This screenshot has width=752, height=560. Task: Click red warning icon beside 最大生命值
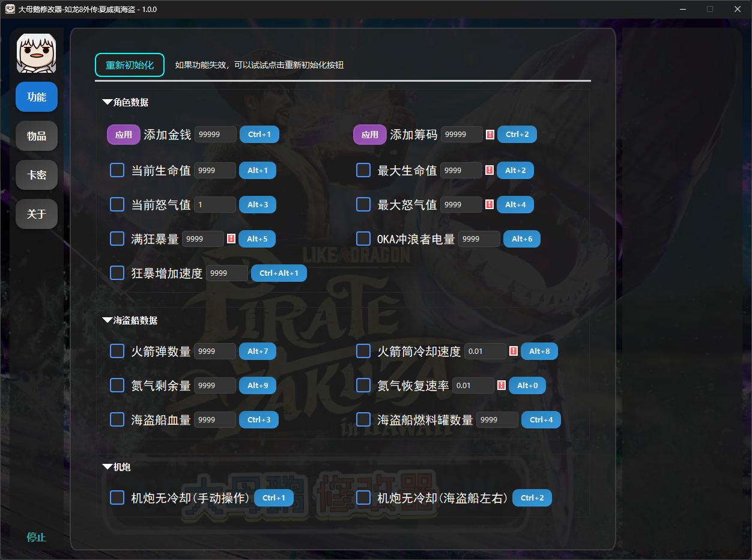tap(490, 170)
